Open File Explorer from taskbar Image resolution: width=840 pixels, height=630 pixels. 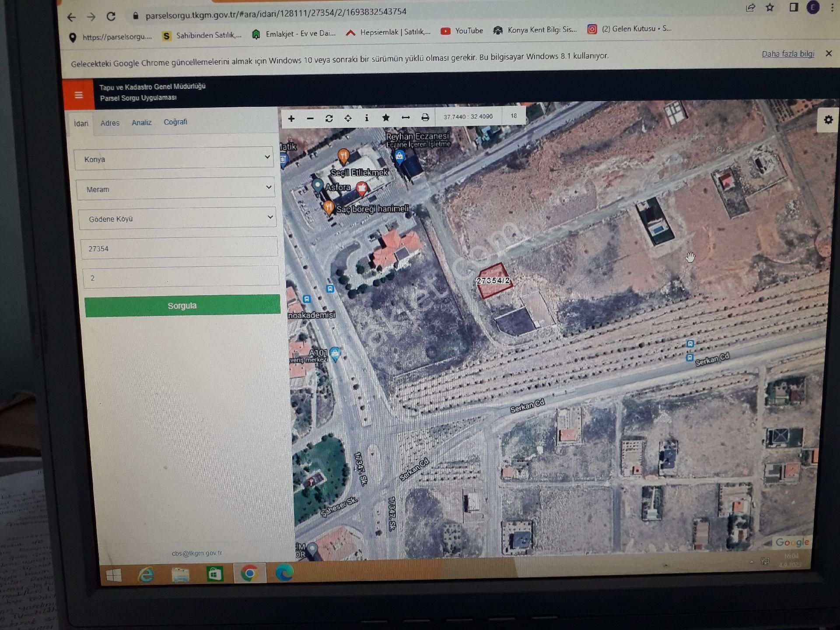[180, 574]
